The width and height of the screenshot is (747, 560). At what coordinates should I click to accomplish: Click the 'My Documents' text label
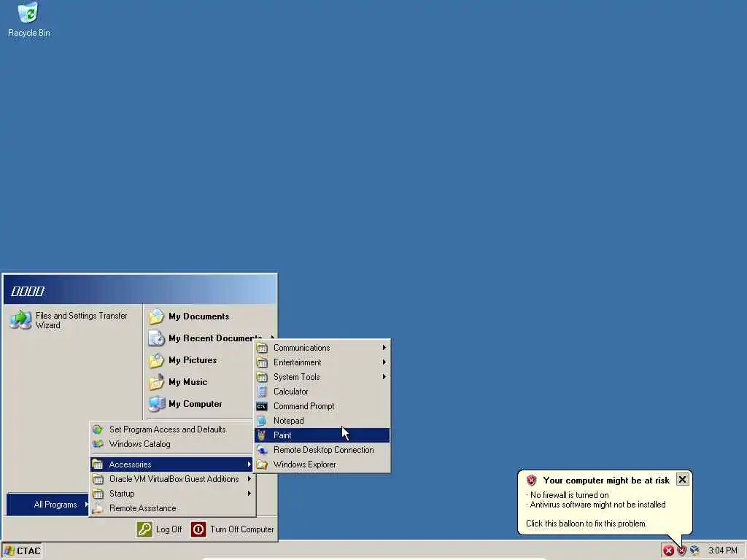pyautogui.click(x=198, y=316)
